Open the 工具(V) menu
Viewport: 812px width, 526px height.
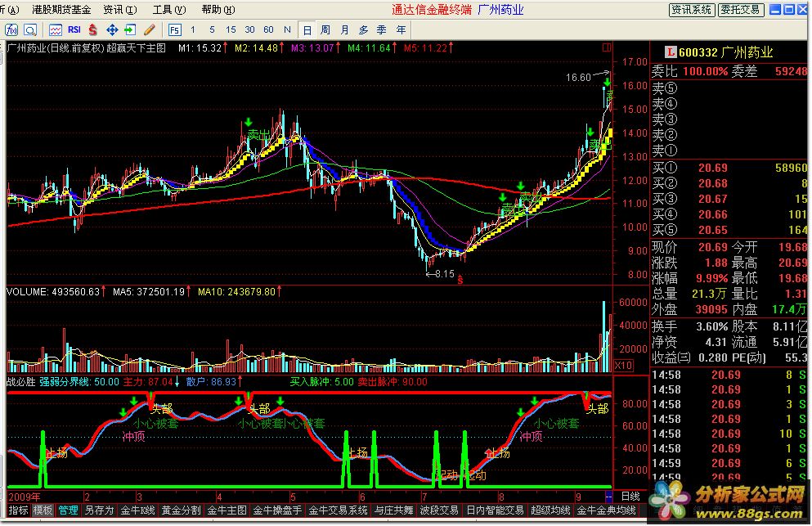click(x=168, y=9)
